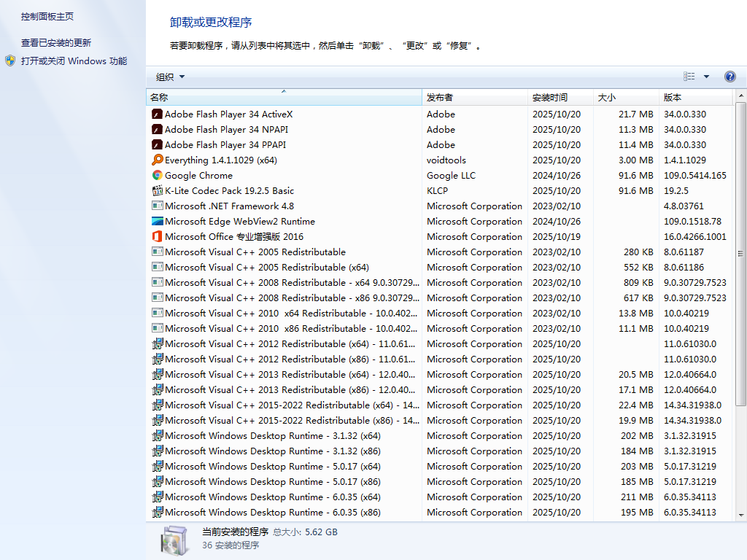This screenshot has height=560, width=747.
Task: Select the K-Lite Codec Pack icon
Action: pyautogui.click(x=157, y=190)
